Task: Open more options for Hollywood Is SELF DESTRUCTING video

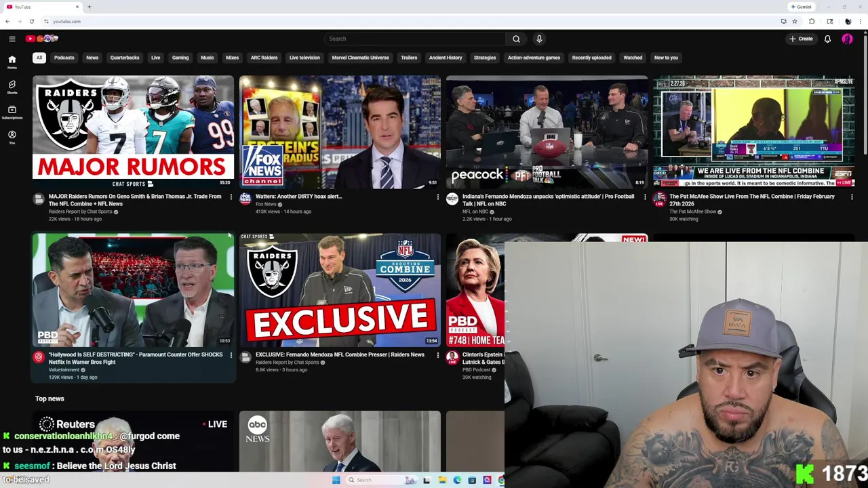Action: tap(231, 355)
